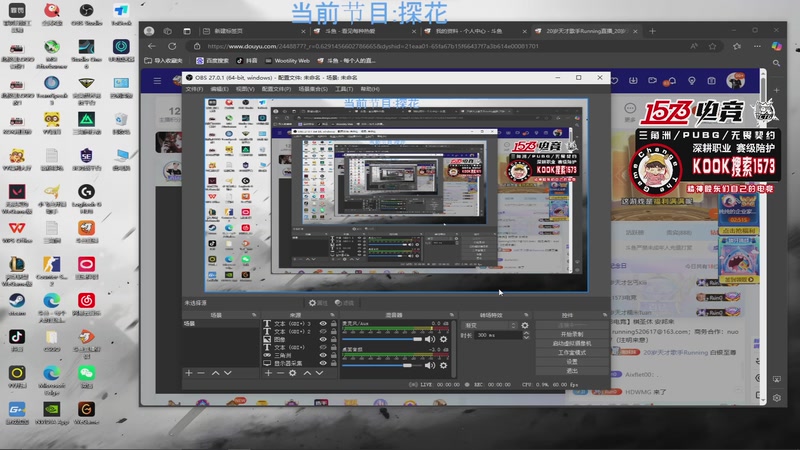The height and width of the screenshot is (450, 800).
Task: Switch to 我的资料 - 个人中心 browser tab
Action: tap(476, 31)
